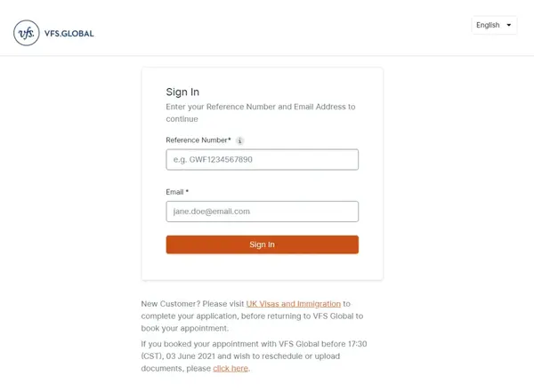
Task: Follow the "click here" reschedule link
Action: [x=231, y=368]
